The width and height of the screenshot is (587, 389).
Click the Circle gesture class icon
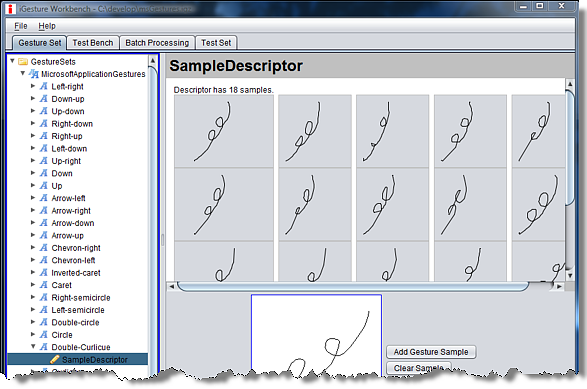44,334
